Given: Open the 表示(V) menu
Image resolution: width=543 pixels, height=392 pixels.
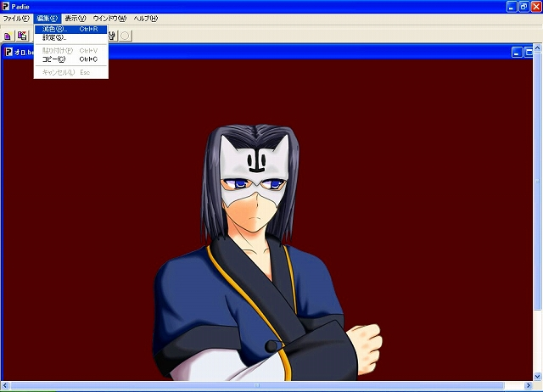Looking at the screenshot, I should [76, 18].
